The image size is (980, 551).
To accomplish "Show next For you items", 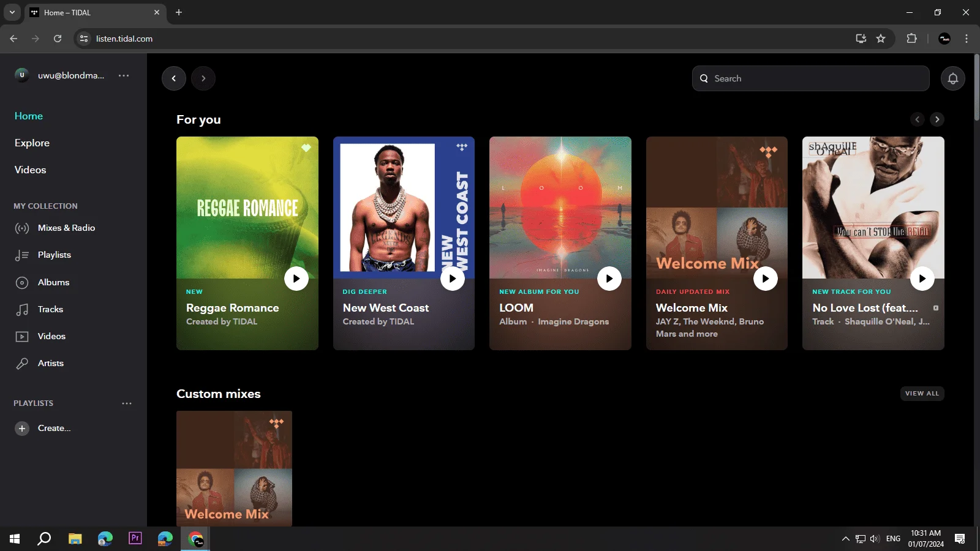I will (937, 119).
